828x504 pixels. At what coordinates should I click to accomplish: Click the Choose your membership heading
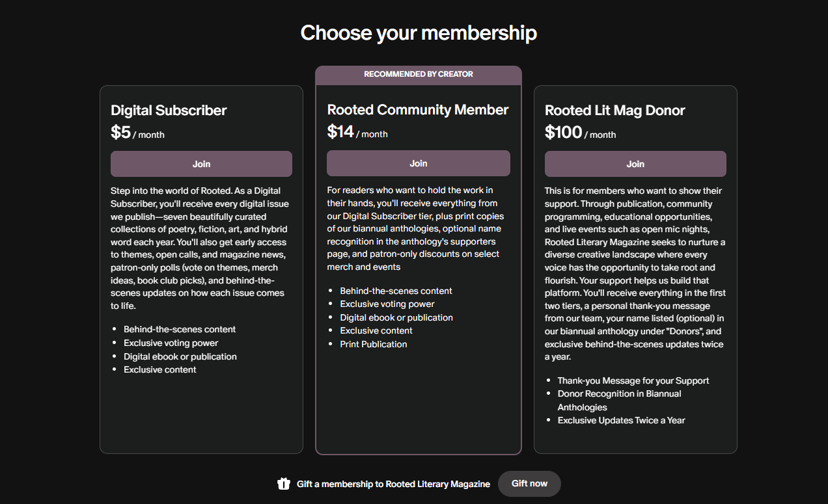coord(418,33)
